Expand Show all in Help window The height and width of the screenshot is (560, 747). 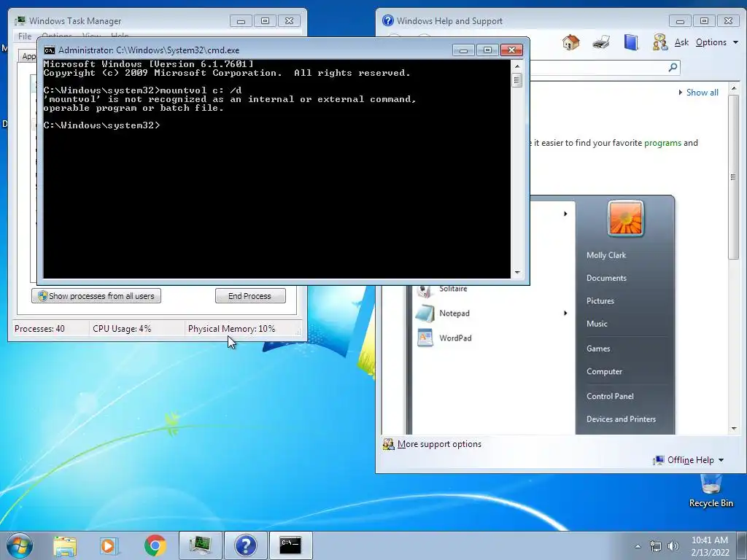click(x=698, y=93)
